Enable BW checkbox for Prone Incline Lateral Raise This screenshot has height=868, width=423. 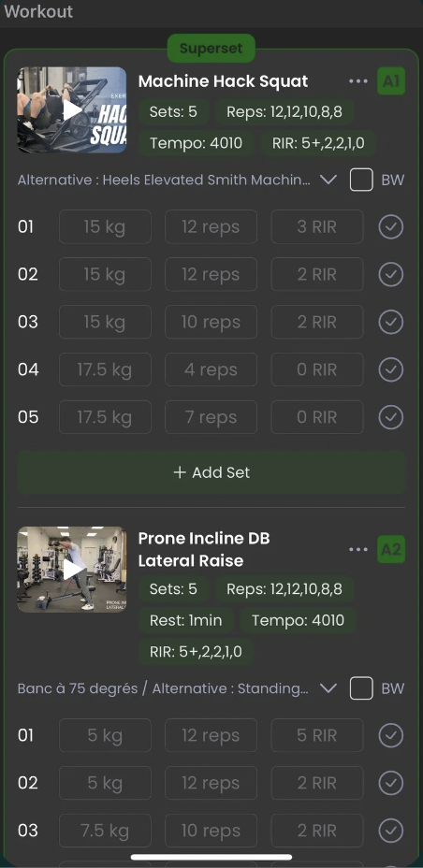pos(361,688)
